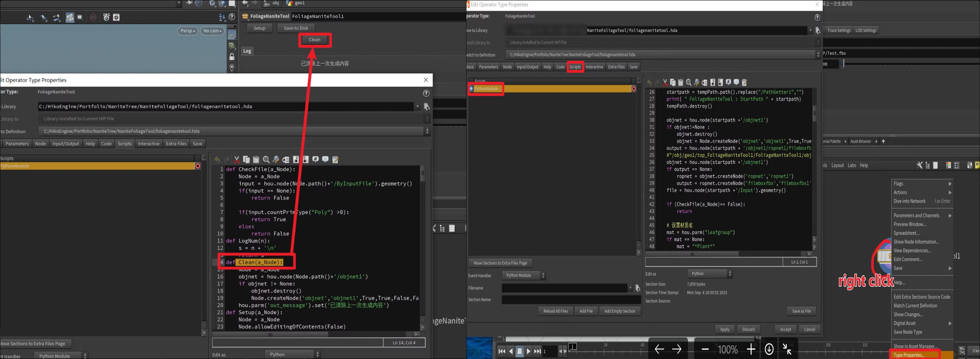Open the Interactive tab beside highlighted Scripts tab

click(x=594, y=67)
